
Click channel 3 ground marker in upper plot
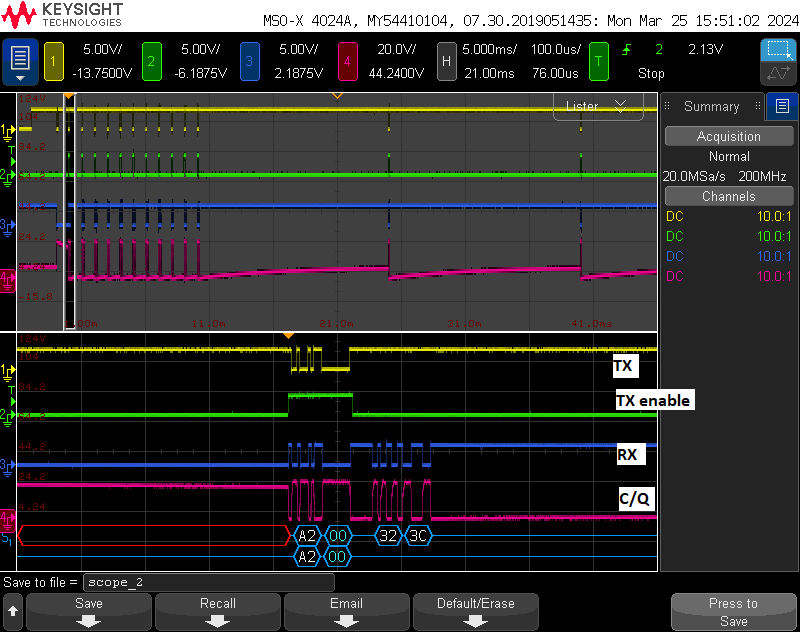[8, 227]
